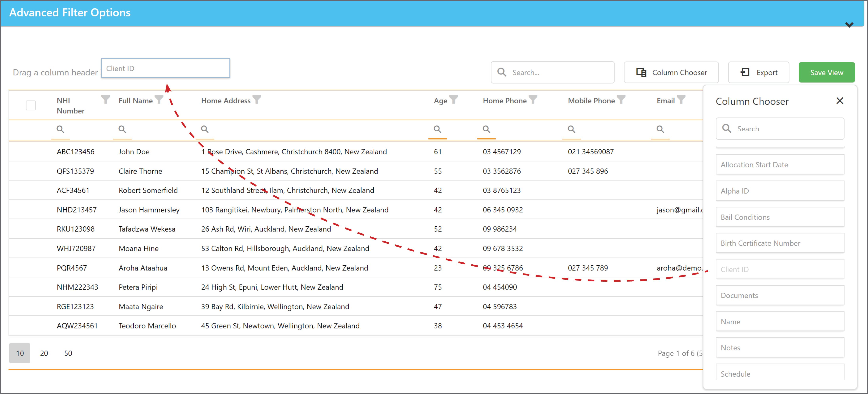Open the Age column filter funnel
Viewport: 868px width, 394px height.
[x=454, y=99]
